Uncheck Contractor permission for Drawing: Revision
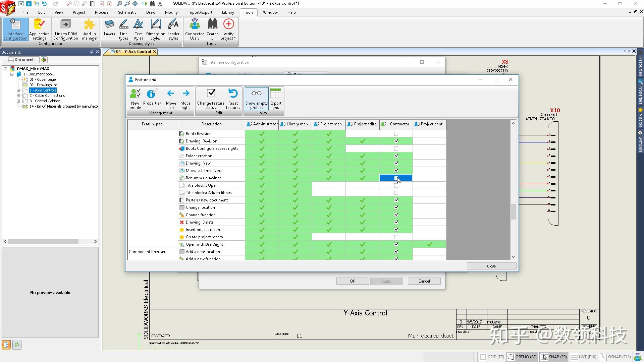This screenshot has width=644, height=362. (x=396, y=141)
